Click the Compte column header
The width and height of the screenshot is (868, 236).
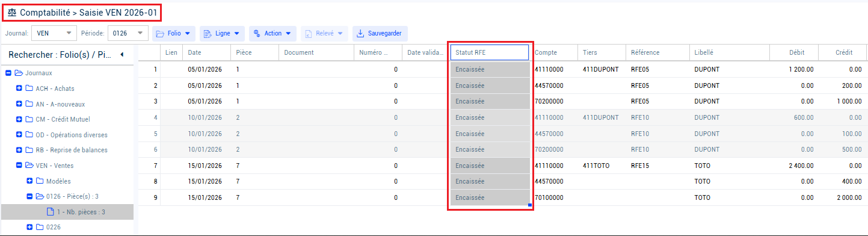coord(555,52)
